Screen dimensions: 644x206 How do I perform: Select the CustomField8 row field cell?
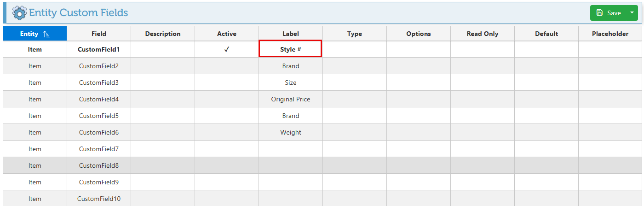click(99, 165)
